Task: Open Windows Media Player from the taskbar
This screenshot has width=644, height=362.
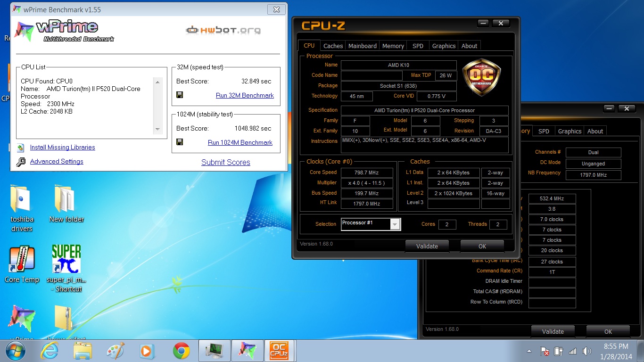Action: (x=147, y=351)
